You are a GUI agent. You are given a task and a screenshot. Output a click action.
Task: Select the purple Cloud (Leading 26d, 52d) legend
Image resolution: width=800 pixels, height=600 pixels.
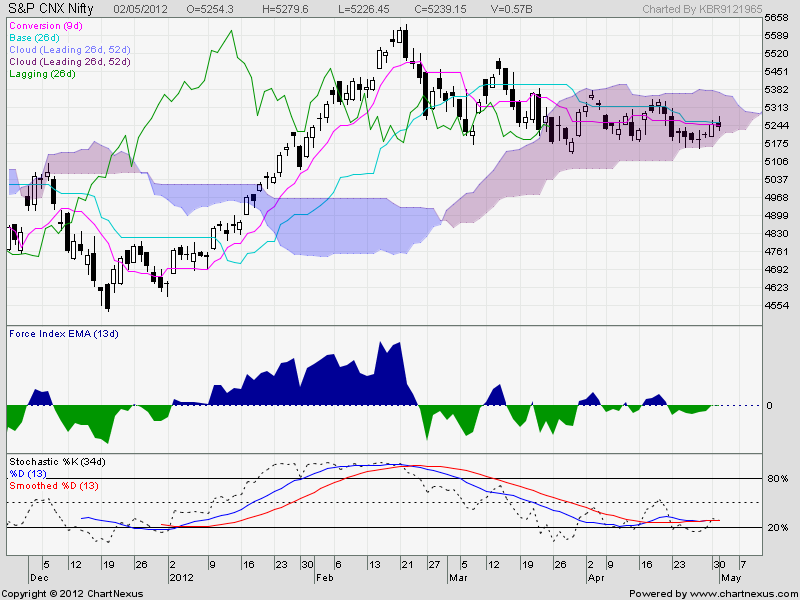click(x=70, y=62)
